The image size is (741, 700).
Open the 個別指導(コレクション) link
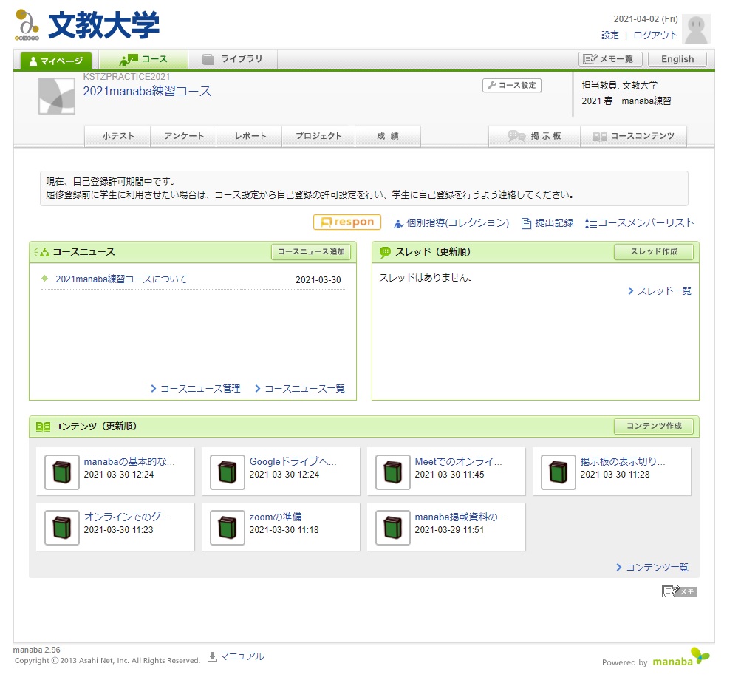click(457, 223)
